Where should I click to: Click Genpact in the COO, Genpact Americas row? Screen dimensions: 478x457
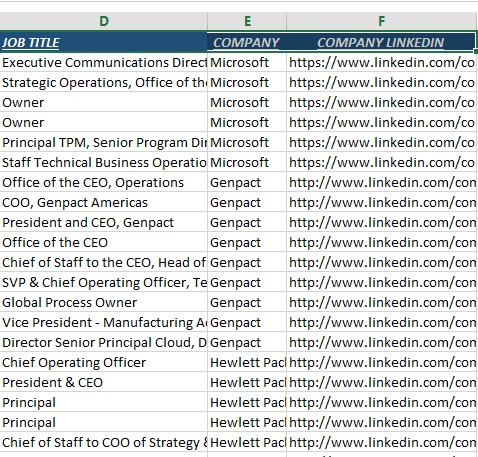[247, 202]
